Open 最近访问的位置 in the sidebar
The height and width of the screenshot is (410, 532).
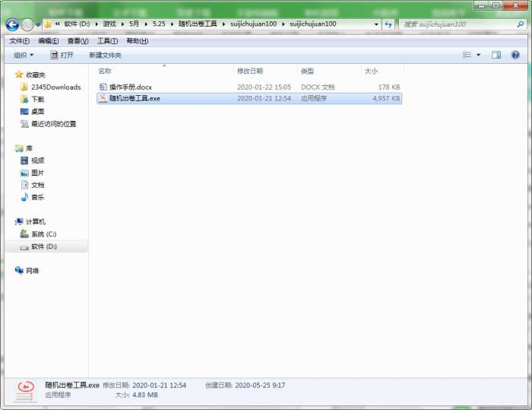click(x=54, y=124)
